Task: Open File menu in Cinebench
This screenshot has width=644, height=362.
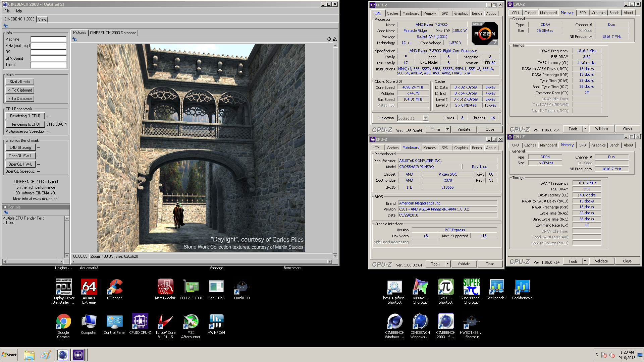Action: pyautogui.click(x=7, y=11)
